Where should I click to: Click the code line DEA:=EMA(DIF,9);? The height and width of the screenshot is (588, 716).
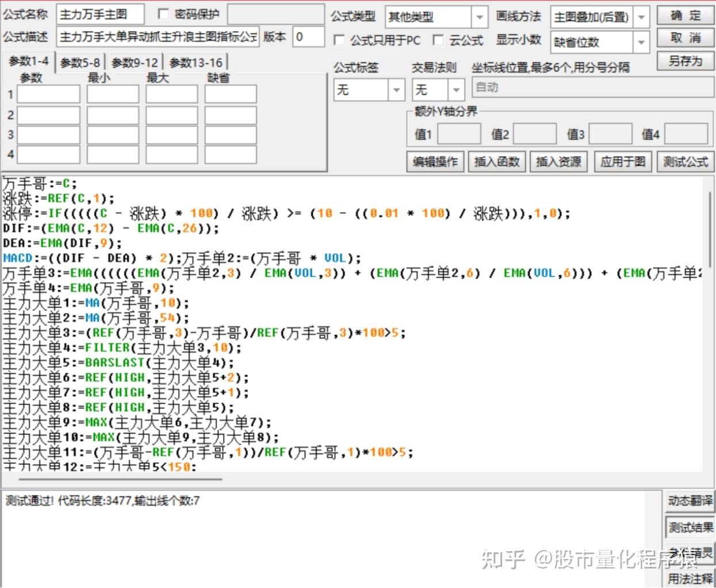point(63,244)
